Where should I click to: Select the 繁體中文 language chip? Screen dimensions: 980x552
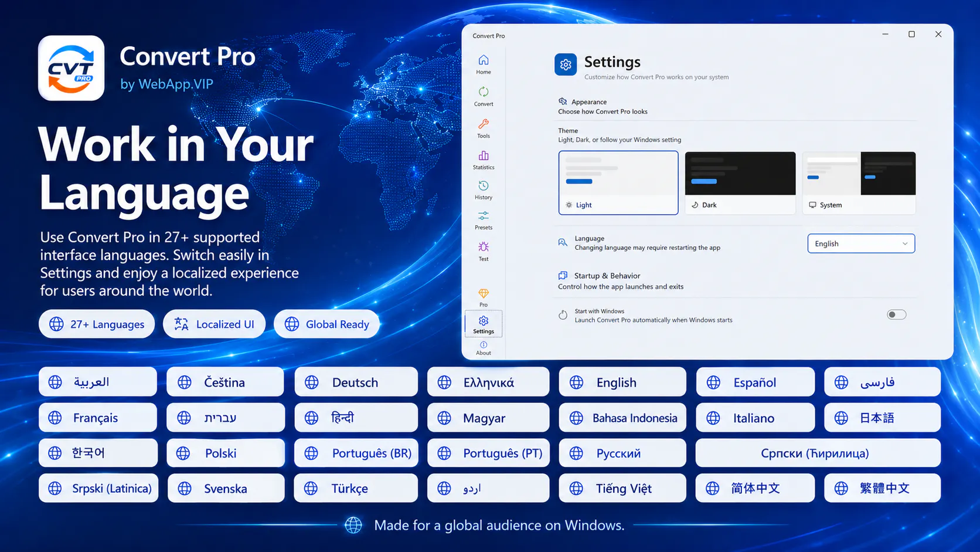[x=882, y=488]
